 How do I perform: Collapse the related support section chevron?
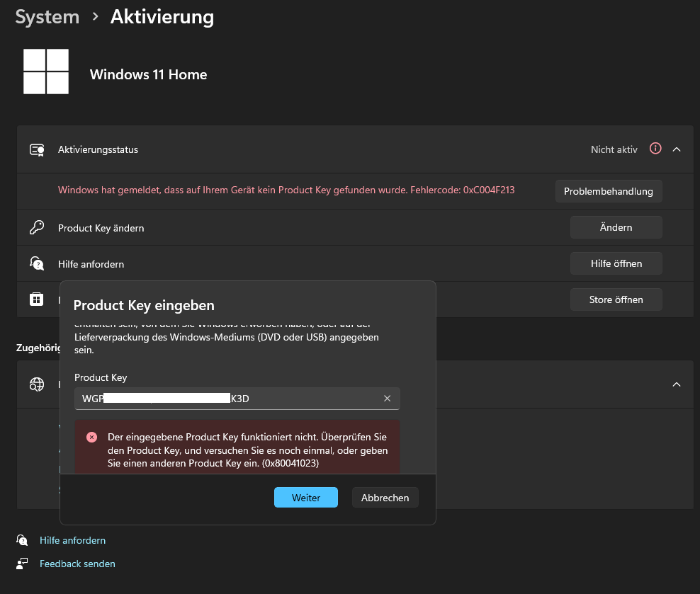[677, 384]
